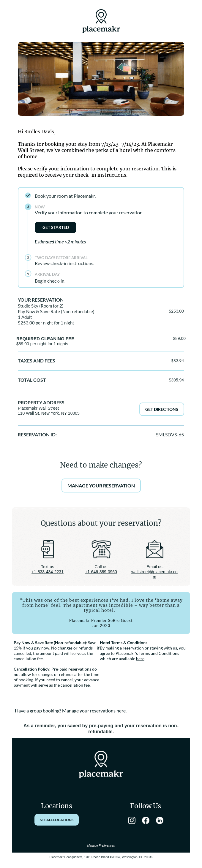Toggle the completed checkmark on step one
202x868 pixels.
[x=28, y=196]
